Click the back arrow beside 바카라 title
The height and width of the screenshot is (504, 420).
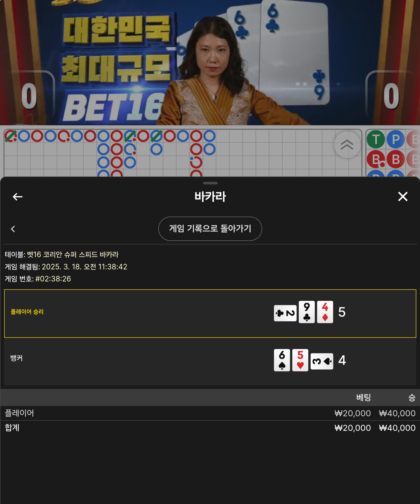click(18, 197)
